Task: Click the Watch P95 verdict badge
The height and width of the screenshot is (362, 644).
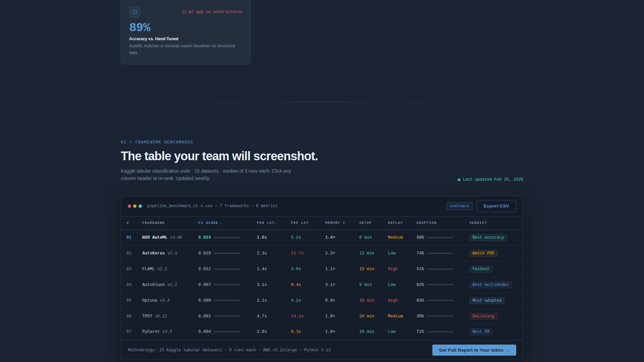Action: pyautogui.click(x=483, y=253)
